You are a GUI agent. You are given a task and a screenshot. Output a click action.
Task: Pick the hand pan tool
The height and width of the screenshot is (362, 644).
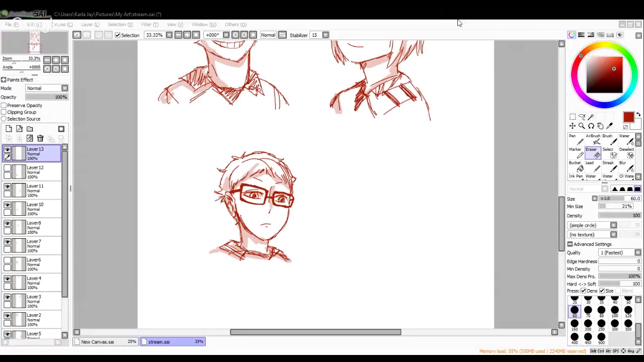coord(600,126)
